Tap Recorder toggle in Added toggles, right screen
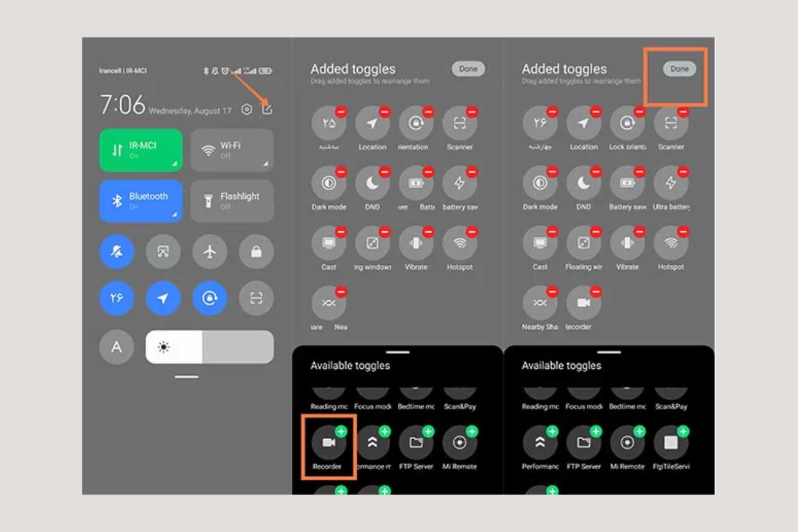Image resolution: width=798 pixels, height=532 pixels. click(x=584, y=303)
